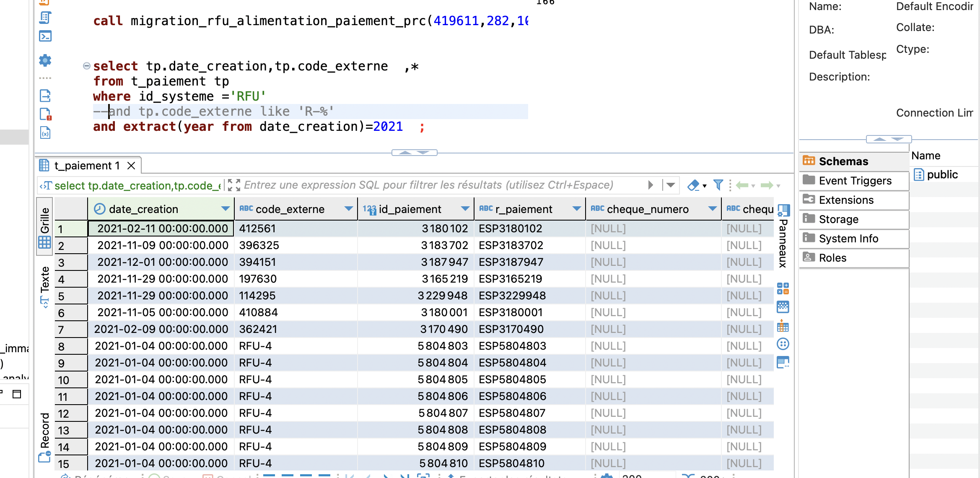980x478 pixels.
Task: Click the expand filter field icon
Action: click(x=234, y=185)
